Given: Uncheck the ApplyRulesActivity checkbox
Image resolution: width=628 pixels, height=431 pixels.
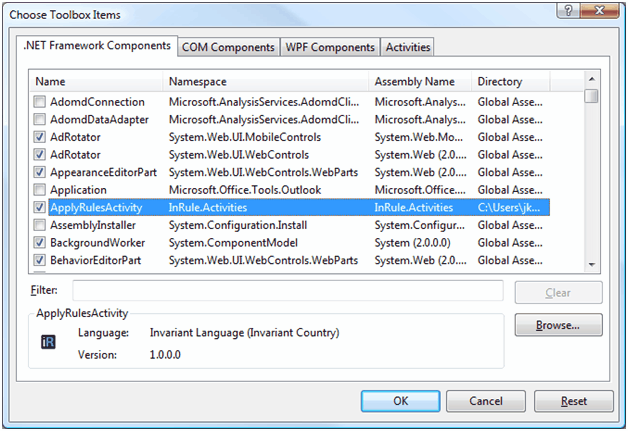Looking at the screenshot, I should click(x=40, y=208).
